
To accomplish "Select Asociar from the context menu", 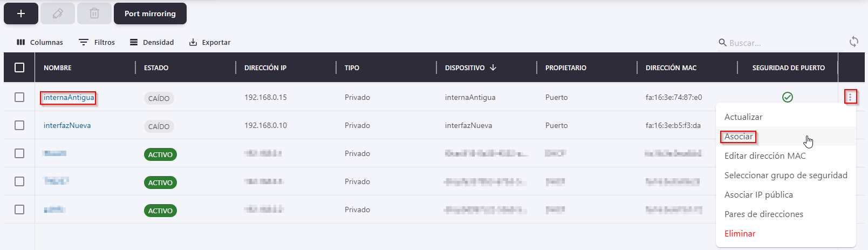I will tap(739, 137).
